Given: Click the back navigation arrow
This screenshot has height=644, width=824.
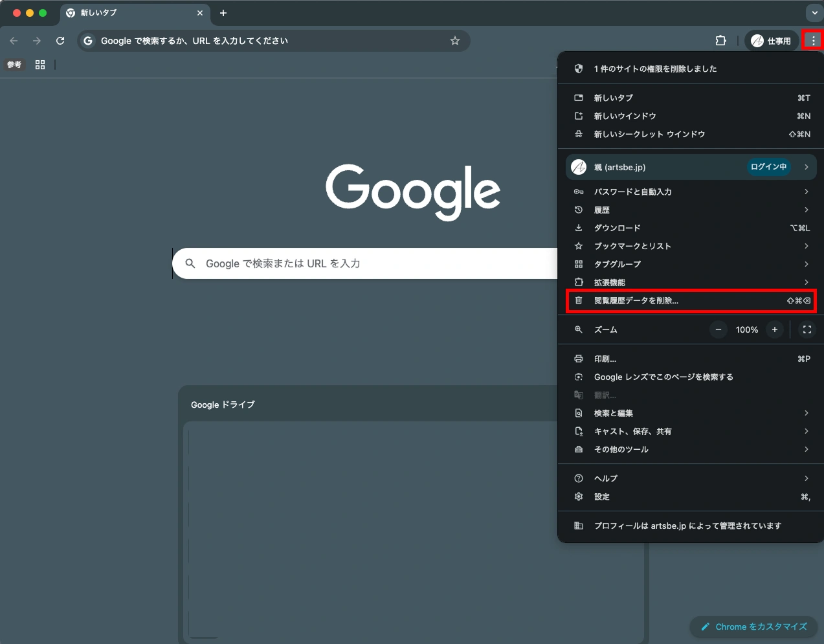Looking at the screenshot, I should click(x=14, y=40).
